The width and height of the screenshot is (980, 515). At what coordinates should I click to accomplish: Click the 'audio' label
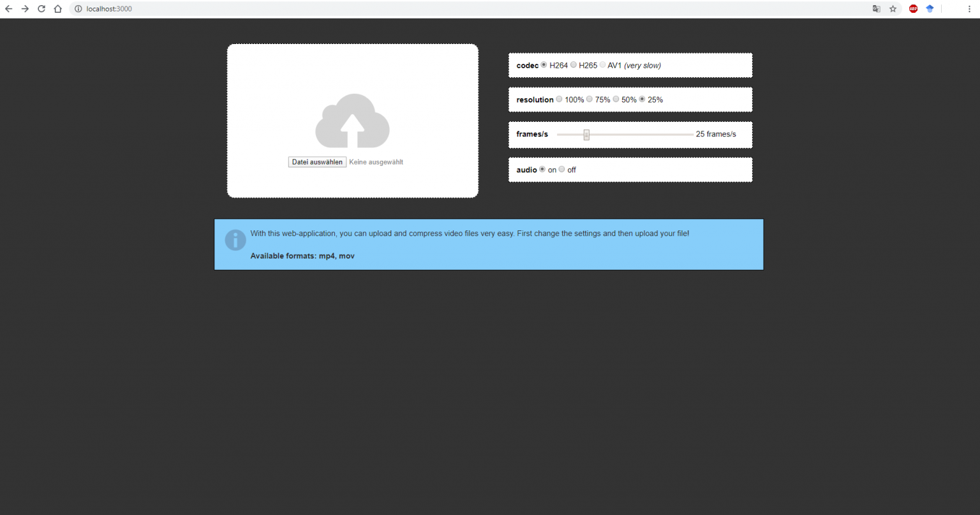526,170
